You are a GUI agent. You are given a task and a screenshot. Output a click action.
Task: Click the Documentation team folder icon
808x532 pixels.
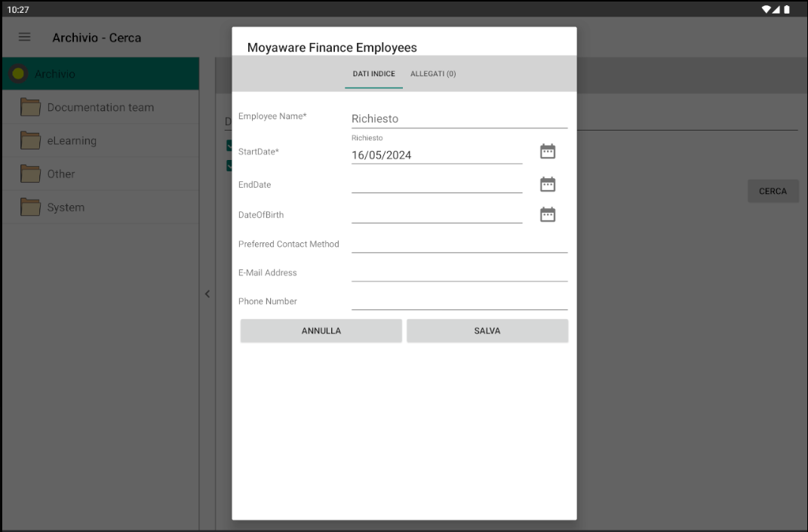30,107
